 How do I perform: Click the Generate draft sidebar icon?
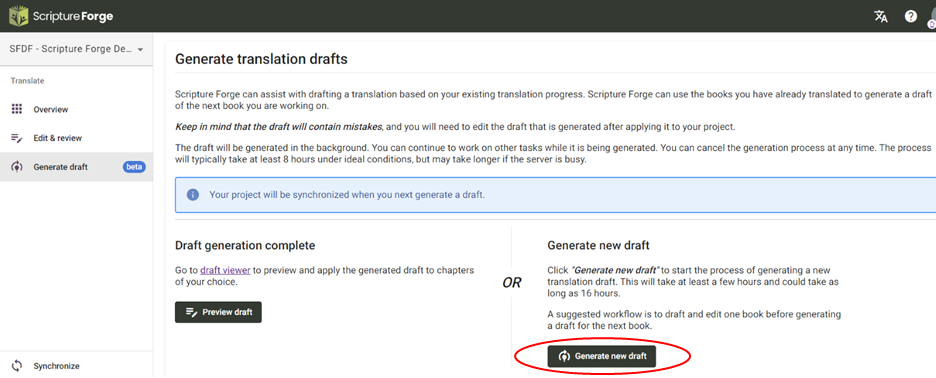[17, 167]
